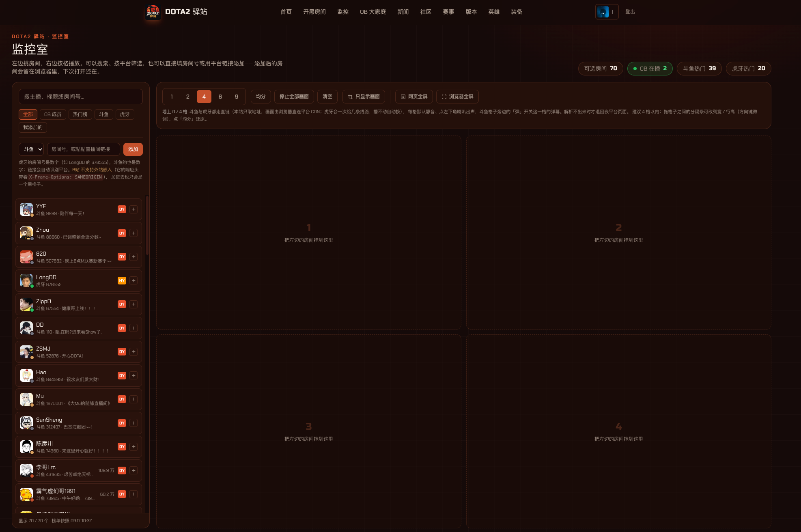The height and width of the screenshot is (532, 801).
Task: Add LongDD room with its plus icon
Action: pyautogui.click(x=133, y=281)
